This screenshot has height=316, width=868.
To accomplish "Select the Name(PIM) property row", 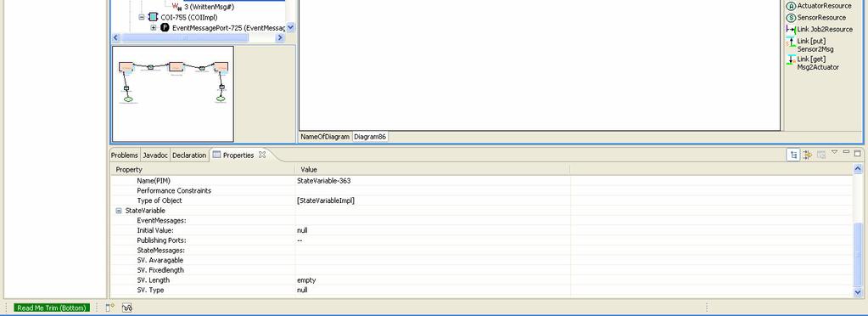I will (482, 181).
